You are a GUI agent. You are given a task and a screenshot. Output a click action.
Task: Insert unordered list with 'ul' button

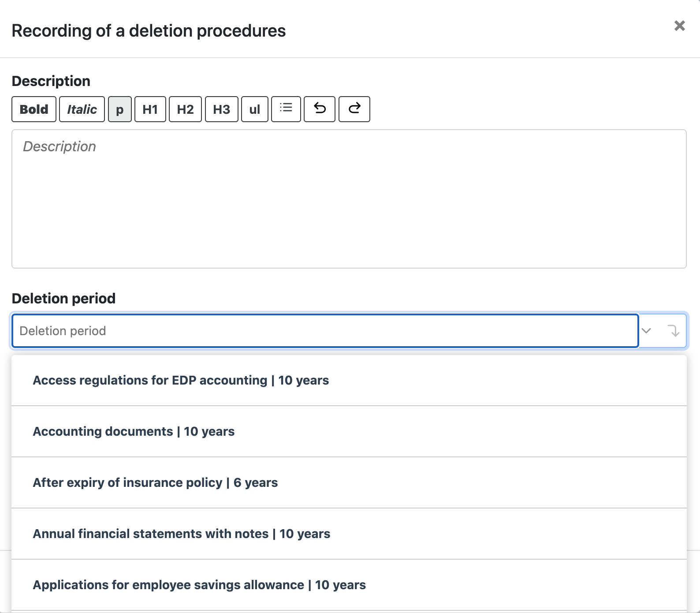pyautogui.click(x=255, y=109)
